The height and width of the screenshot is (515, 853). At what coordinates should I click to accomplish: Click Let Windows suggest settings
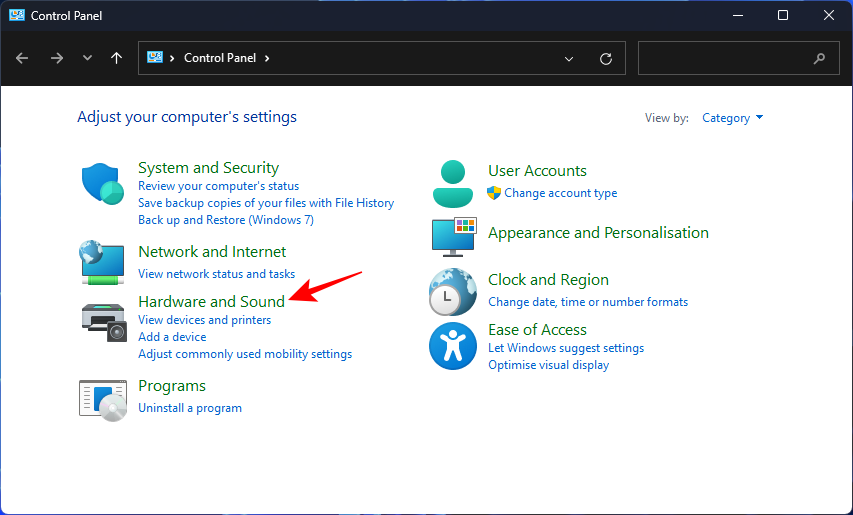(x=565, y=348)
